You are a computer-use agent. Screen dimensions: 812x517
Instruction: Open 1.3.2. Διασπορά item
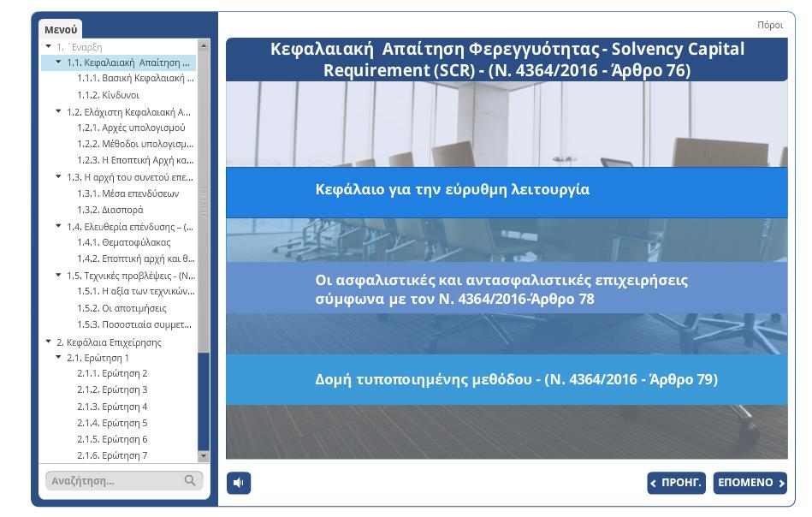point(110,210)
